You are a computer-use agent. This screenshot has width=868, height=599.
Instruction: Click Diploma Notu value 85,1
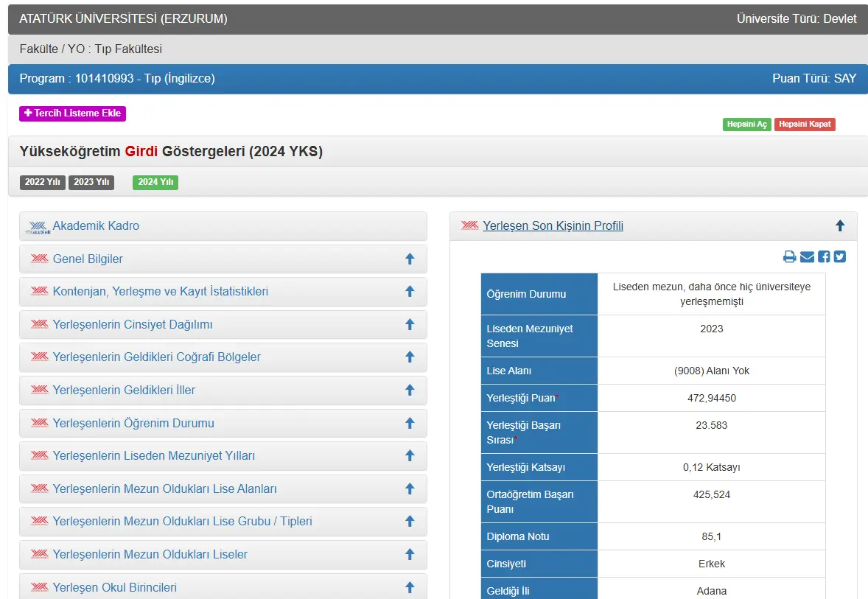[x=711, y=536]
